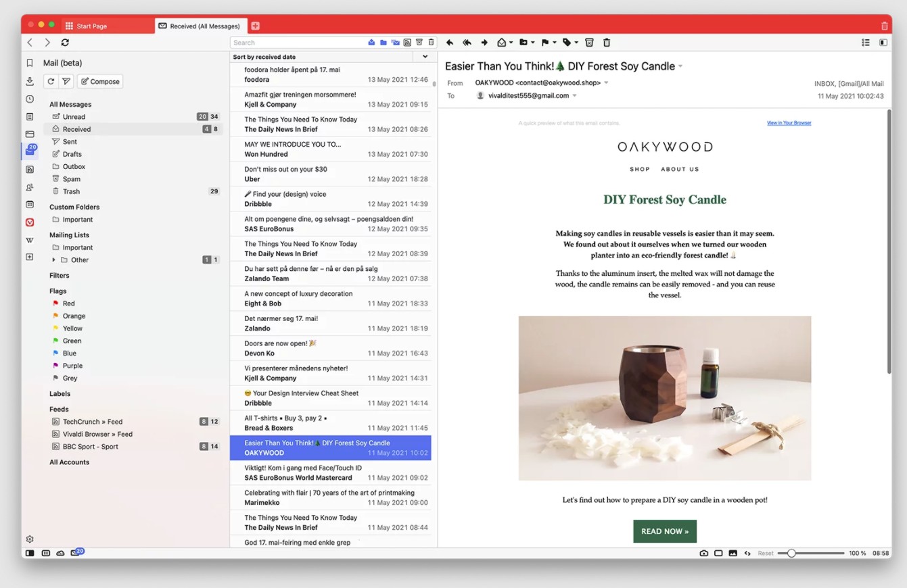The width and height of the screenshot is (907, 588).
Task: Click the mark spam icon in message toolbar
Action: pos(589,43)
